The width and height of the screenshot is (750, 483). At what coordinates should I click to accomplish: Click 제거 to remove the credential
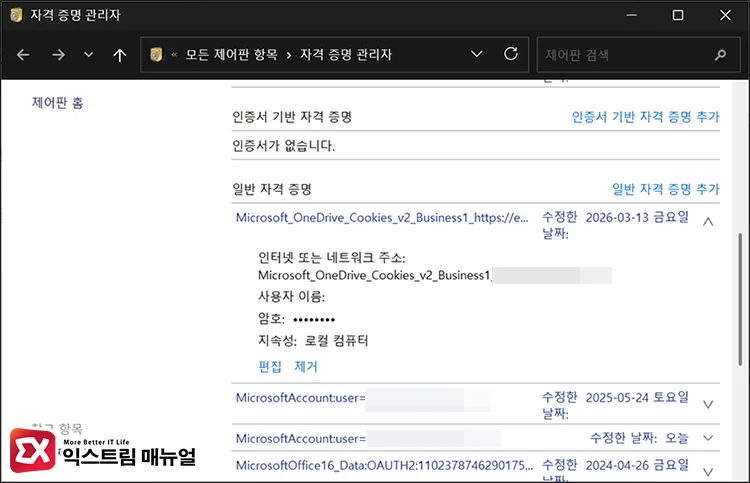tap(306, 367)
